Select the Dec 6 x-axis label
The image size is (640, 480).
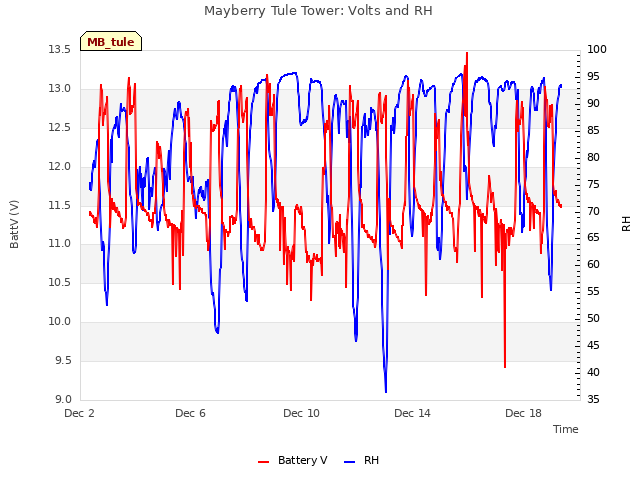pos(190,413)
